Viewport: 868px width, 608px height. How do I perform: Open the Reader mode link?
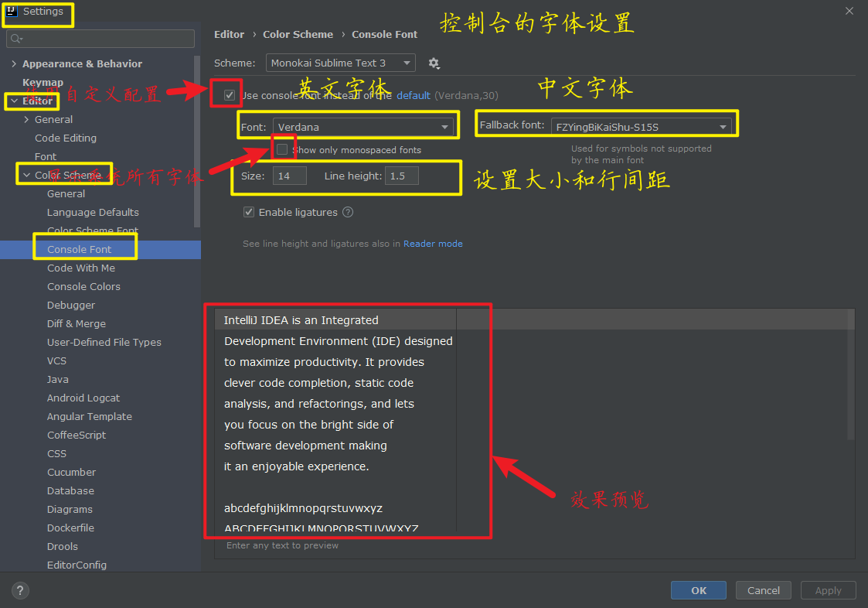(x=433, y=244)
